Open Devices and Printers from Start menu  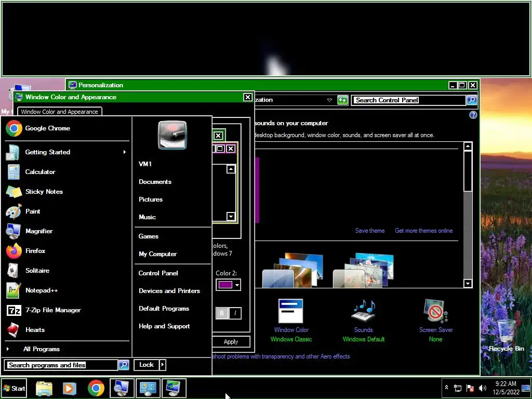click(169, 291)
